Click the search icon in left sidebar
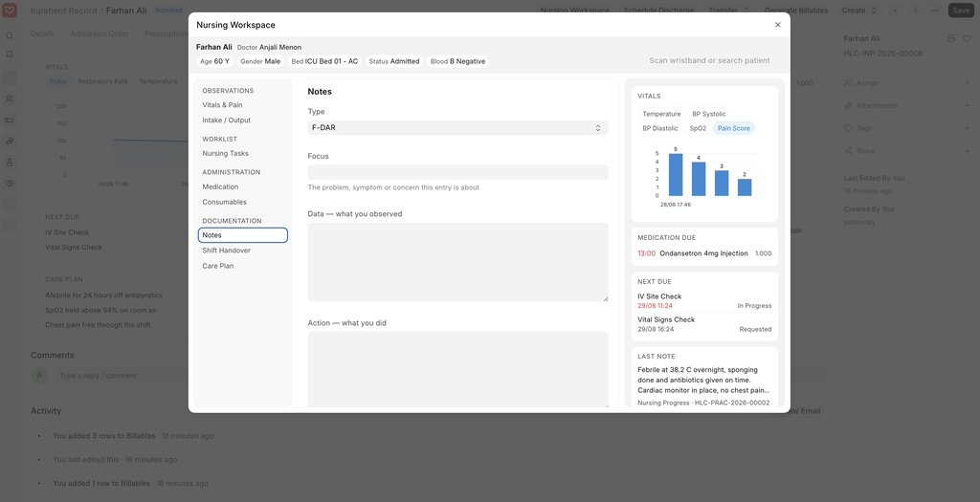The height and width of the screenshot is (502, 980). coord(10,35)
